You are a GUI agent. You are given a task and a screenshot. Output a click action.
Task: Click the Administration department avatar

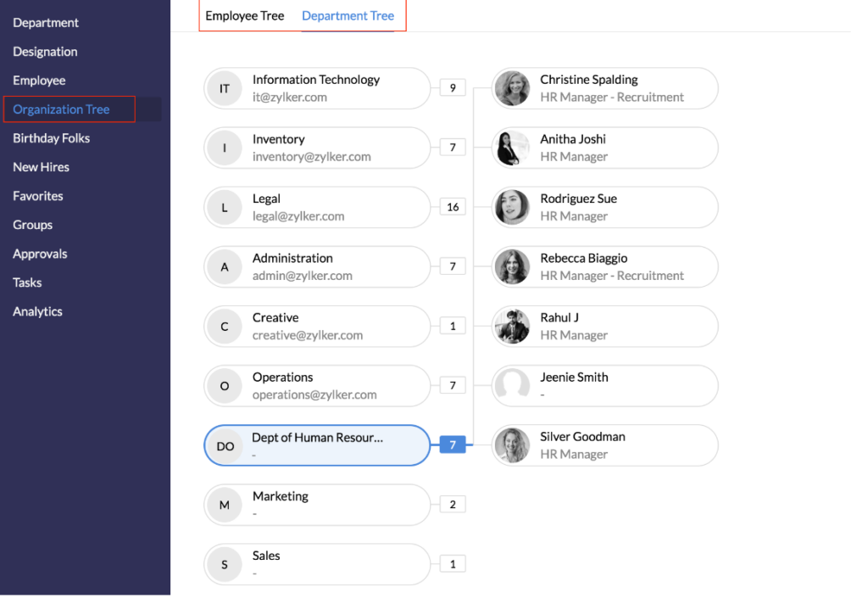pyautogui.click(x=225, y=266)
